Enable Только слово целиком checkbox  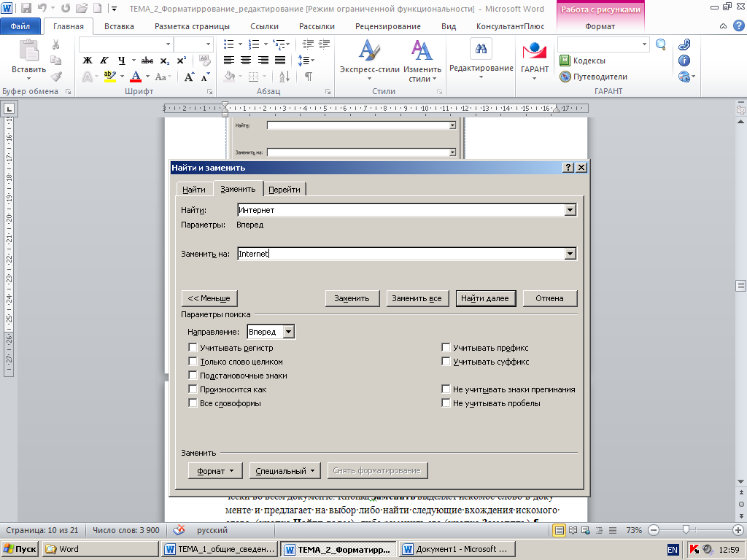coord(193,362)
